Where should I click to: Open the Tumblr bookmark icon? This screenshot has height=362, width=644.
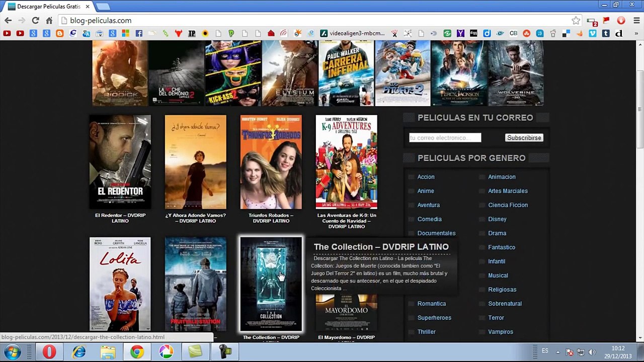606,33
